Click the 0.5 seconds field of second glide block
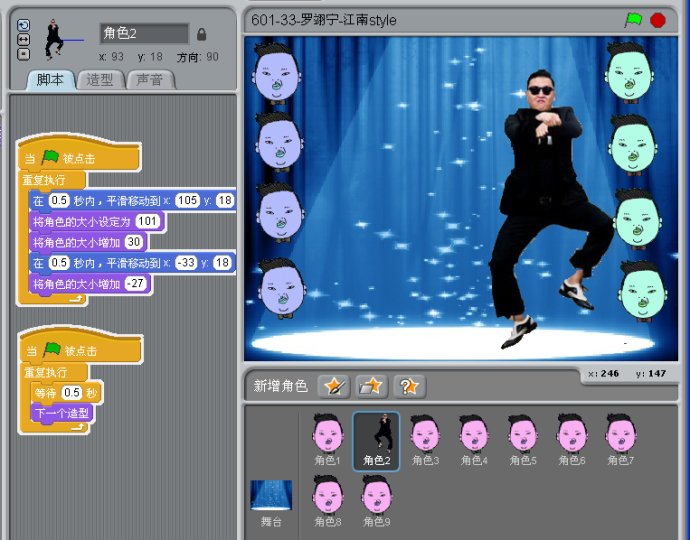The image size is (690, 540). click(59, 263)
